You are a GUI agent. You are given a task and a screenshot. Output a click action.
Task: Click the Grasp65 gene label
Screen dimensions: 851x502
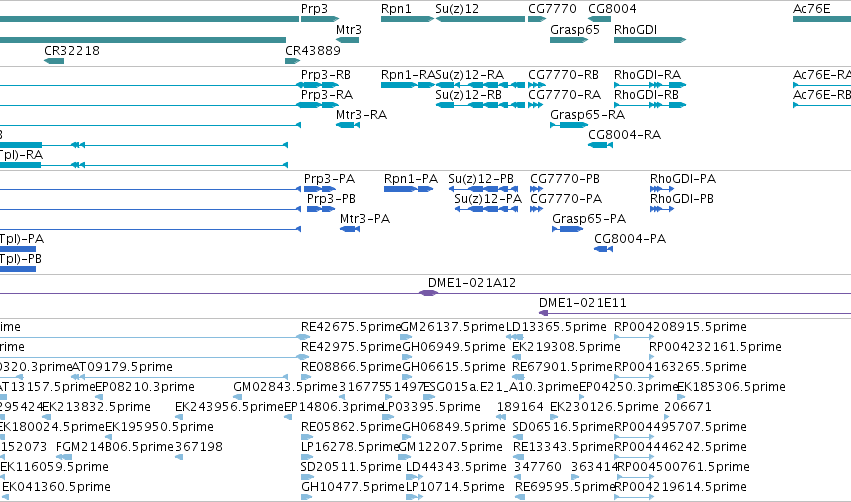click(575, 30)
